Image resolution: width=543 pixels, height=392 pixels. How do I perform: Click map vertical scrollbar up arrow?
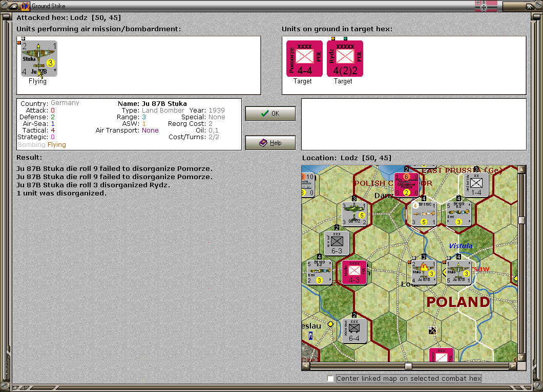(521, 169)
